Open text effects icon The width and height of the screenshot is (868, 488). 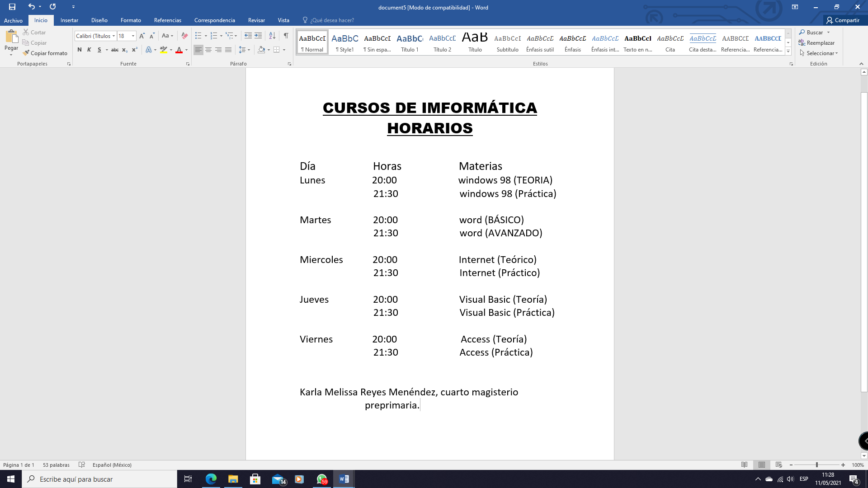click(x=149, y=50)
